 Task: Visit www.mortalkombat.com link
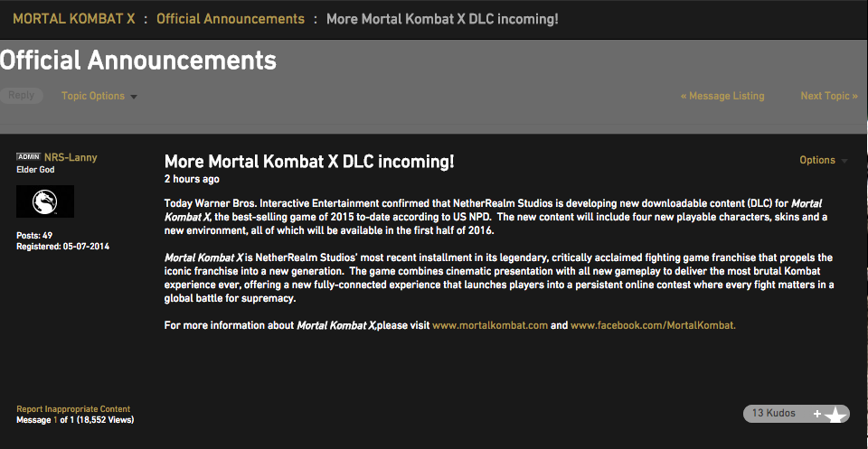pyautogui.click(x=490, y=325)
